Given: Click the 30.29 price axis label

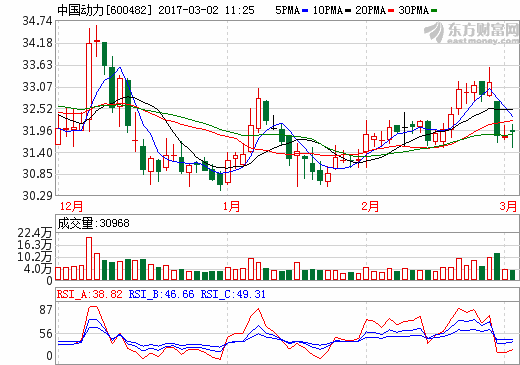Looking at the screenshot, I should coord(38,196).
